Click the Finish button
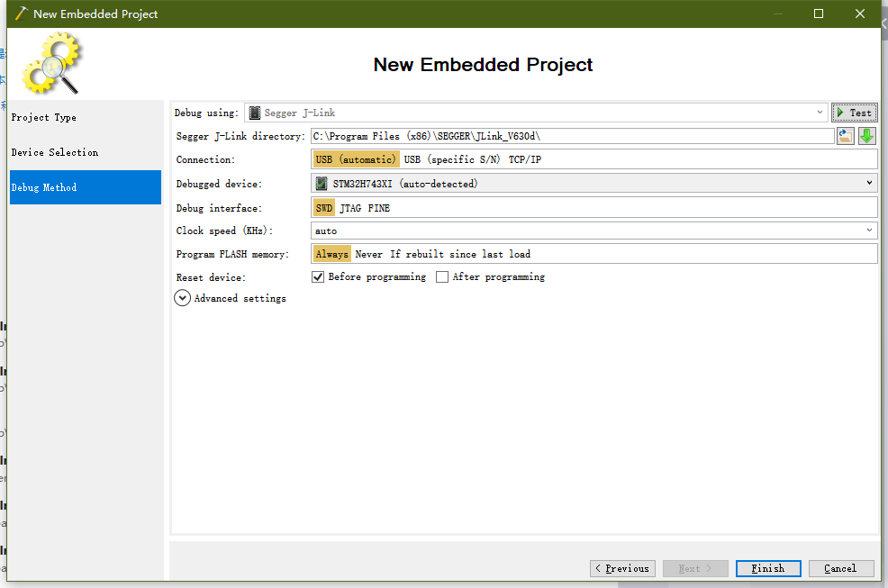 pyautogui.click(x=768, y=568)
